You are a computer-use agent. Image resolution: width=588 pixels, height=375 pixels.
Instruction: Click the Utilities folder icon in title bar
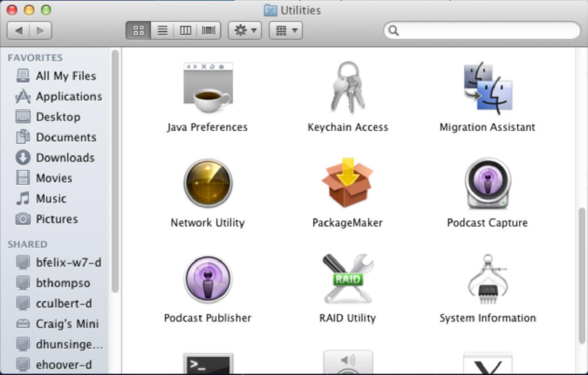point(270,10)
